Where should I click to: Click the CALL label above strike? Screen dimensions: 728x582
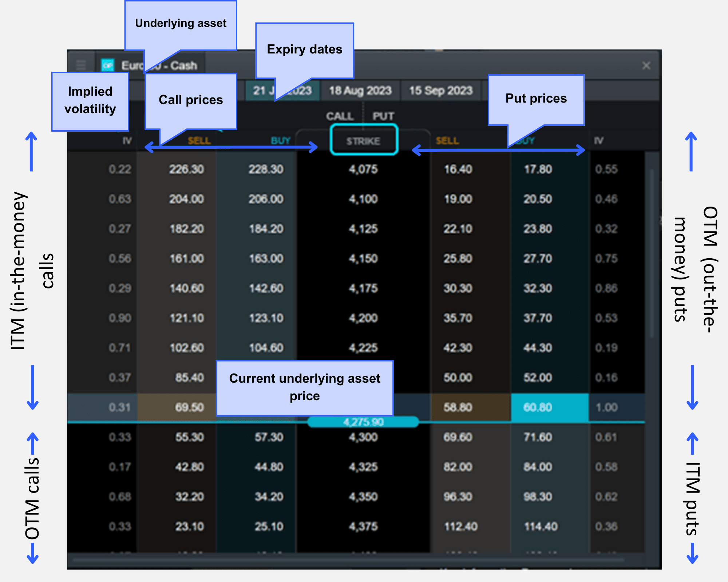pyautogui.click(x=340, y=116)
